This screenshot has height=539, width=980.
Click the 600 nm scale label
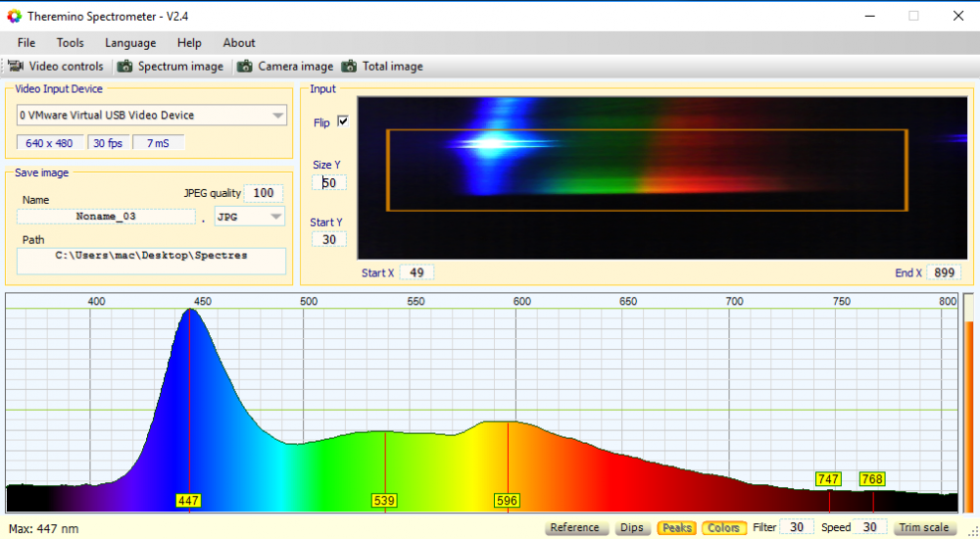(x=522, y=302)
